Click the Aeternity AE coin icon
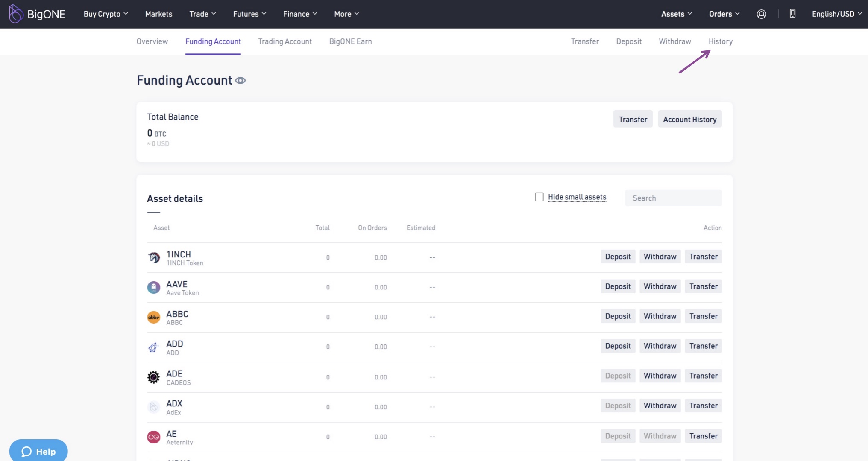The image size is (868, 461). tap(154, 437)
